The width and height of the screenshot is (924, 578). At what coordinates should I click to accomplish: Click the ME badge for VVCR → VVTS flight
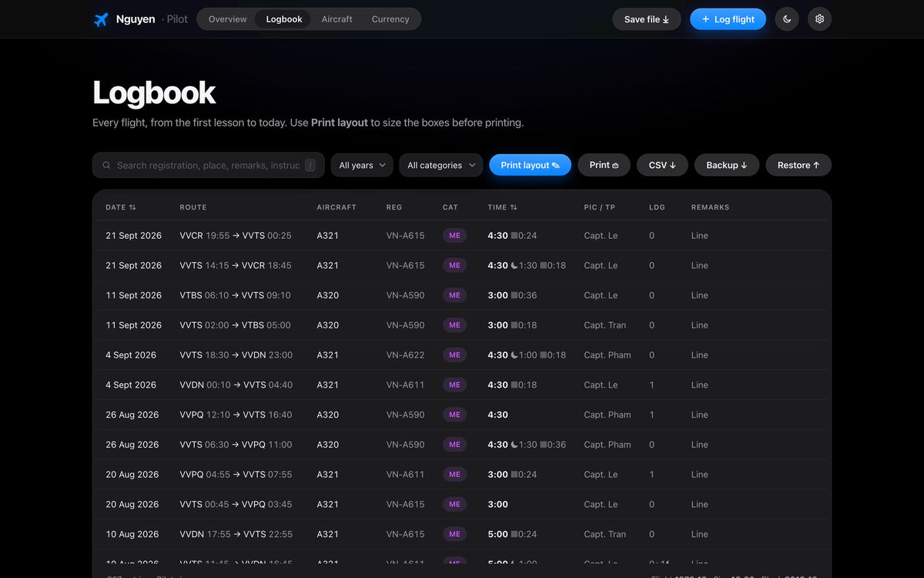click(454, 236)
